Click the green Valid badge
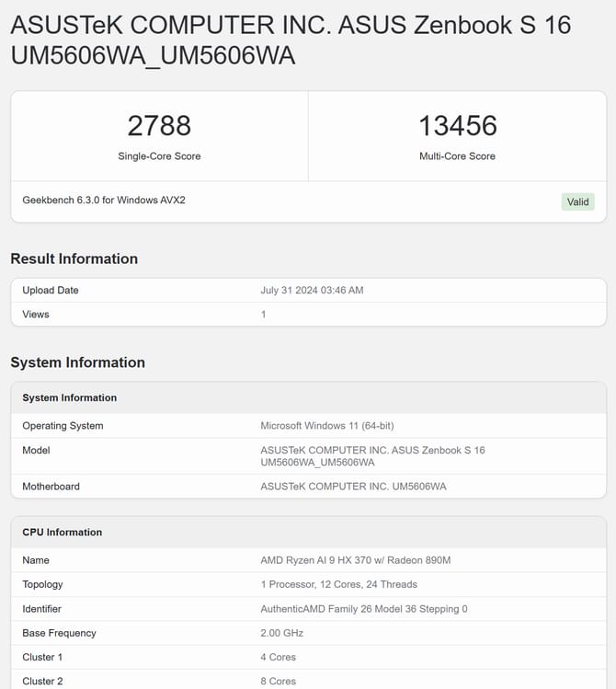This screenshot has width=616, height=689. pos(577,201)
